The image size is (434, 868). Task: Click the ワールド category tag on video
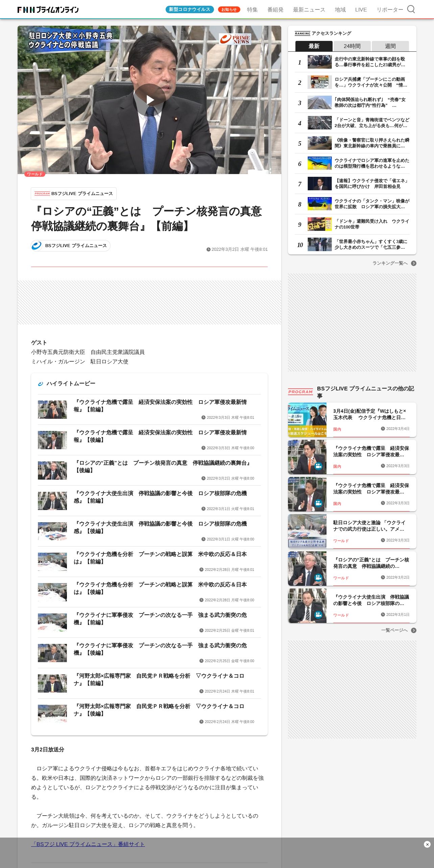(35, 174)
